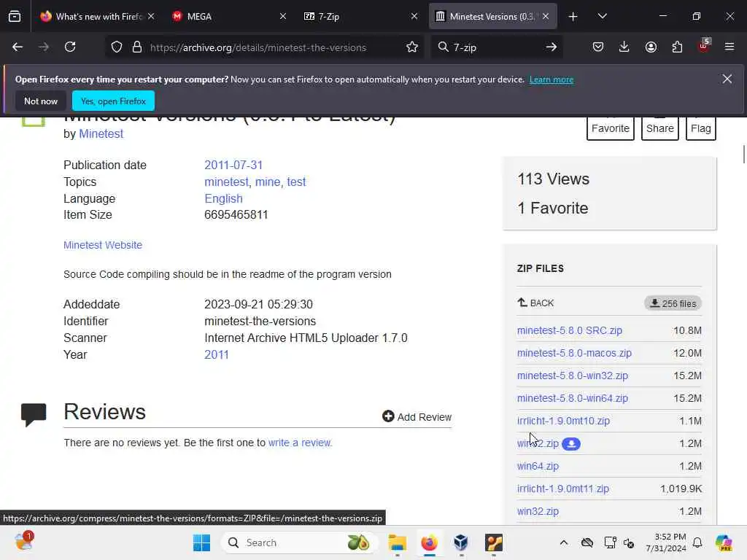List all tabs dropdown arrow
Screen dimensions: 747x560
pyautogui.click(x=602, y=16)
